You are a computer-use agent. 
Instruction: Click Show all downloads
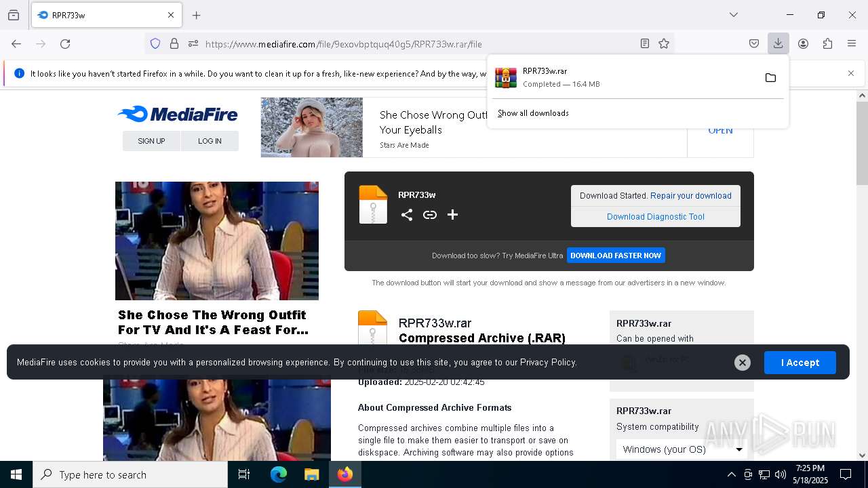(533, 113)
